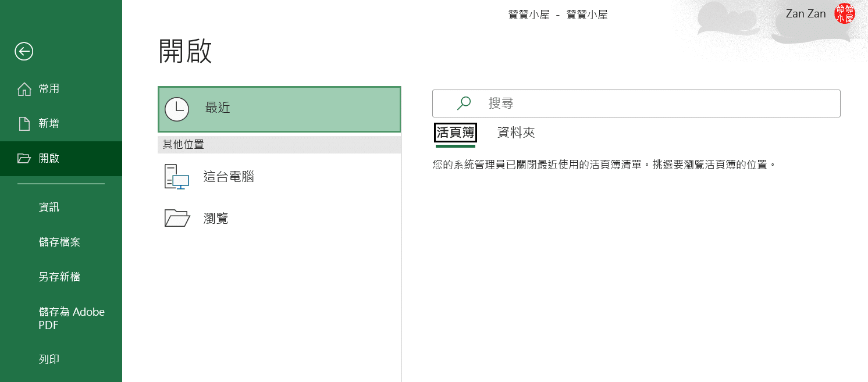This screenshot has width=868, height=382.
Task: Open the 資訊 menu item
Action: point(49,207)
